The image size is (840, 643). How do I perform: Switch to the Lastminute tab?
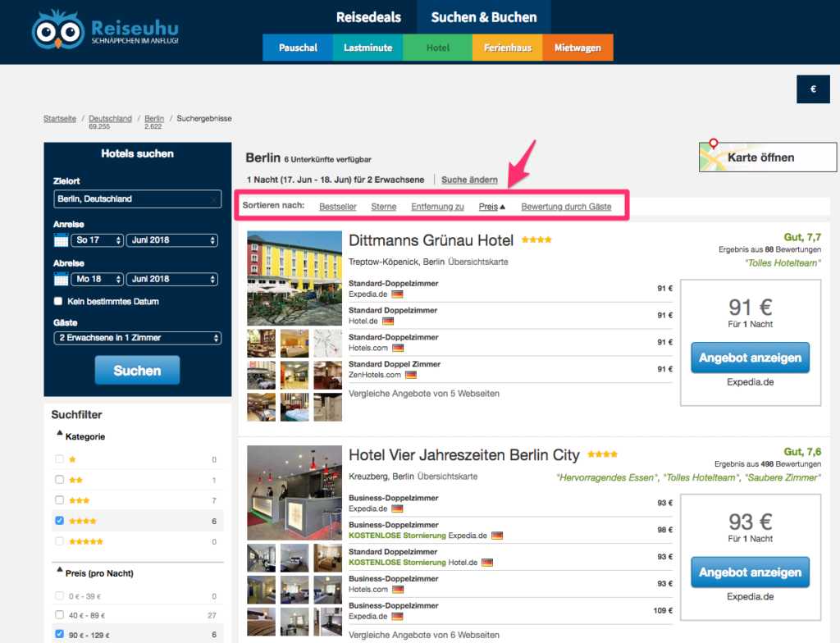tap(367, 48)
